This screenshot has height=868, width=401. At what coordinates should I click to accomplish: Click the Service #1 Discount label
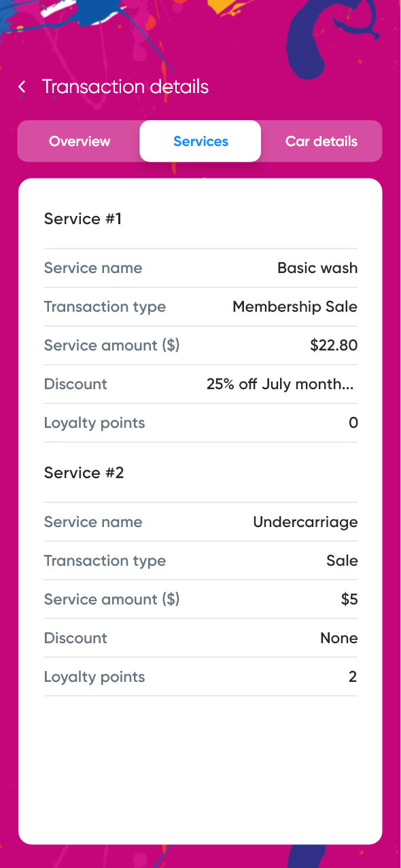[75, 384]
